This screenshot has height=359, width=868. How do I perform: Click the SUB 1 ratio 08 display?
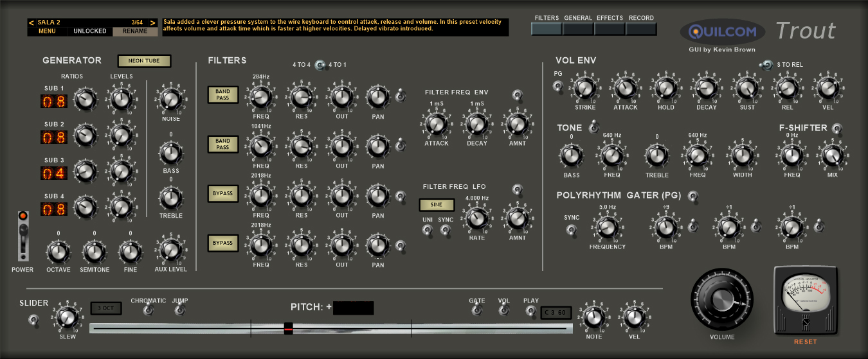point(53,101)
